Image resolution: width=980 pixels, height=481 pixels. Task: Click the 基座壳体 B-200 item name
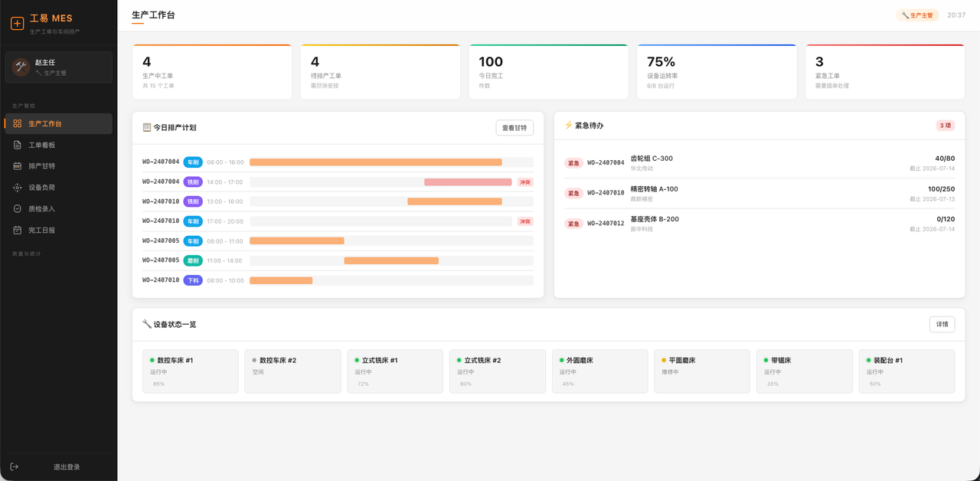pyautogui.click(x=655, y=219)
